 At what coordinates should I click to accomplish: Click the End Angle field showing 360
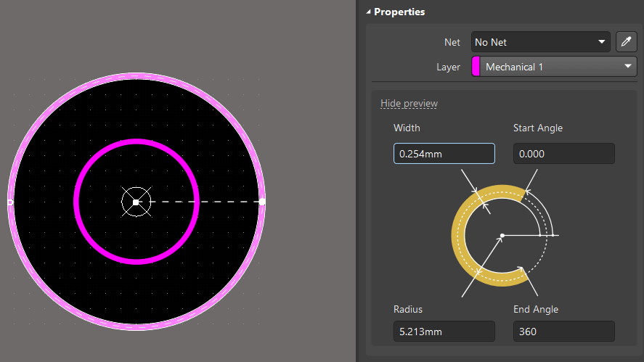(x=563, y=332)
